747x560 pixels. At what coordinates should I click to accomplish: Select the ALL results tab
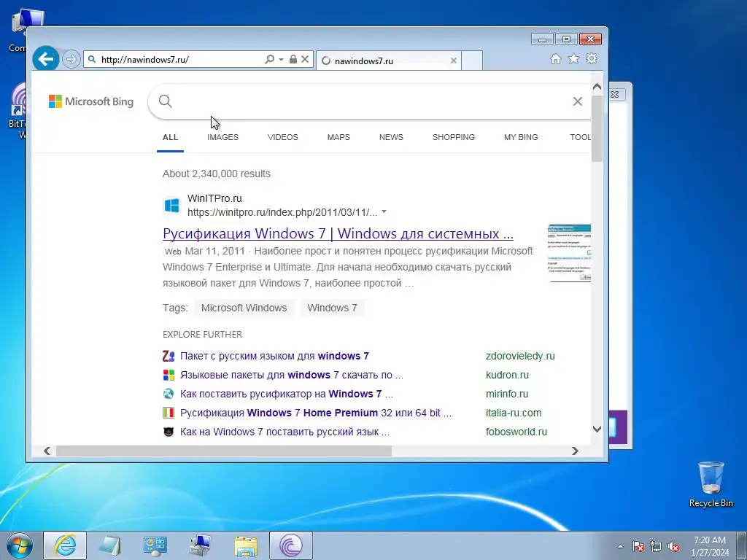(x=170, y=137)
